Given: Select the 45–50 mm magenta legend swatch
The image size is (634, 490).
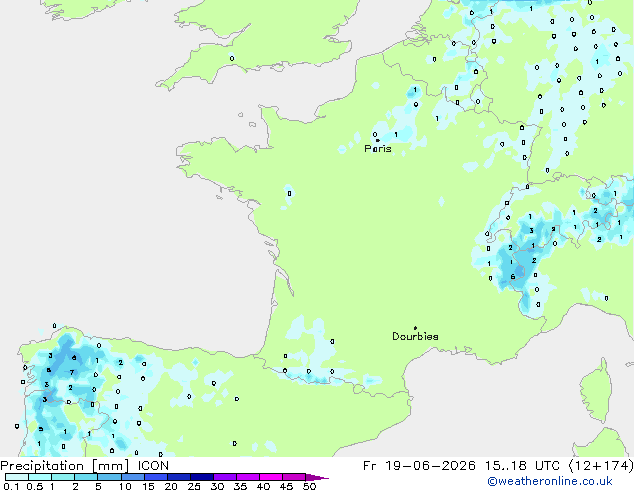Looking at the screenshot, I should (294, 477).
